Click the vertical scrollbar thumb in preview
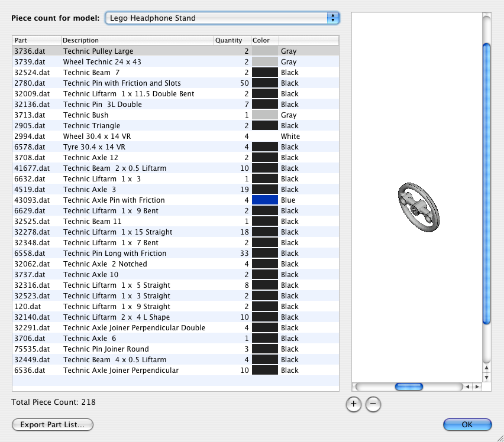This screenshot has width=504, height=442. tap(487, 184)
